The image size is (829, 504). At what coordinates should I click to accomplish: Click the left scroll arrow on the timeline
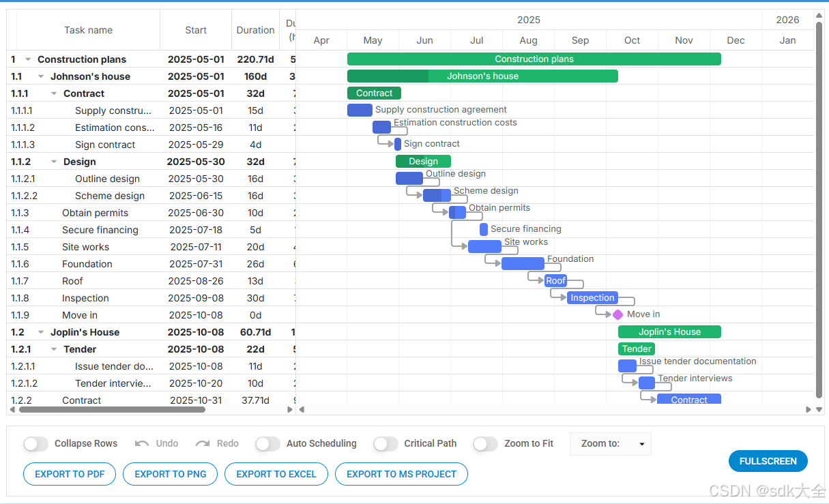(301, 409)
